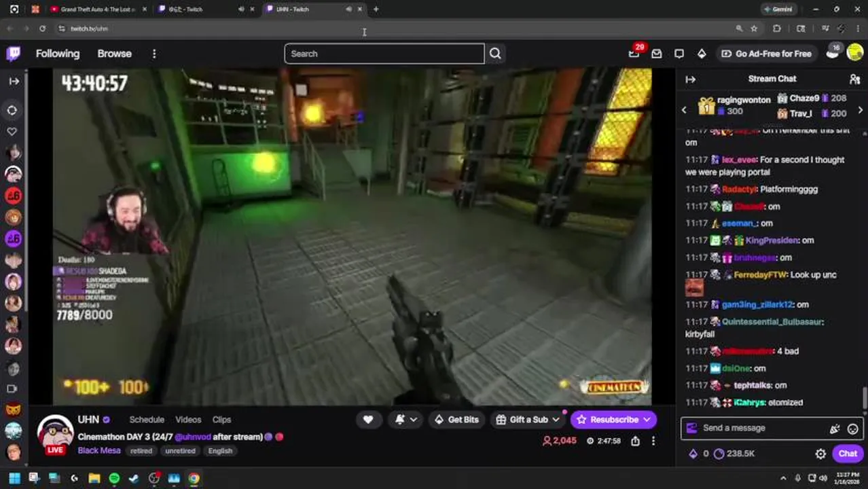
Task: Open the Black Mesa category link
Action: click(99, 450)
